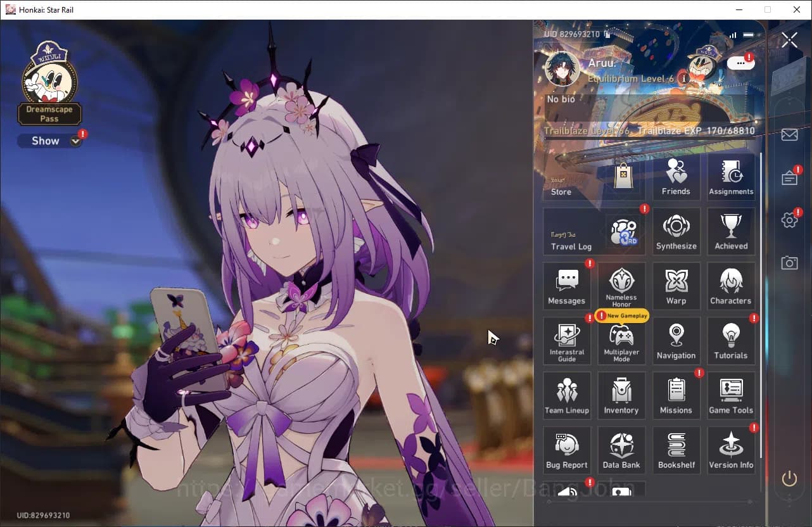812x527 pixels.
Task: Open the Dreamscape Pass badge
Action: tap(49, 82)
